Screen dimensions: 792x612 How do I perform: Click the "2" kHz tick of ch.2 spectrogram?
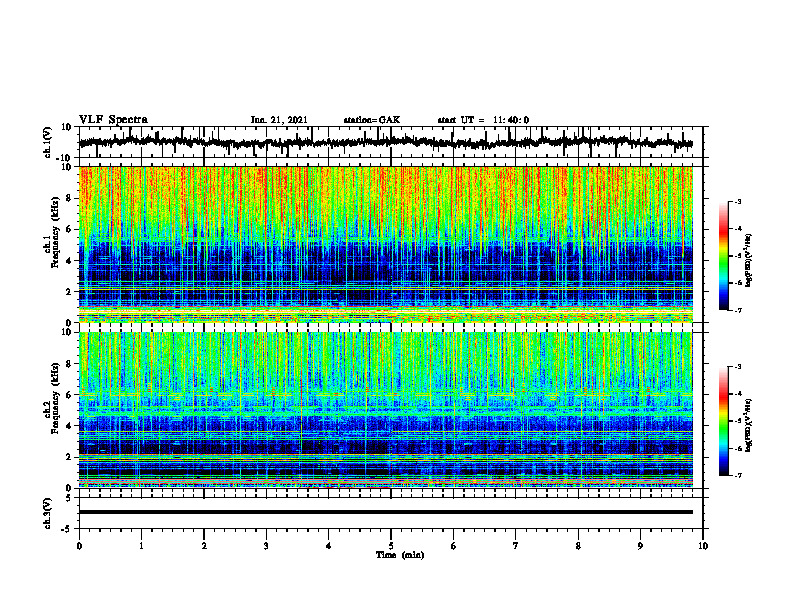(69, 457)
